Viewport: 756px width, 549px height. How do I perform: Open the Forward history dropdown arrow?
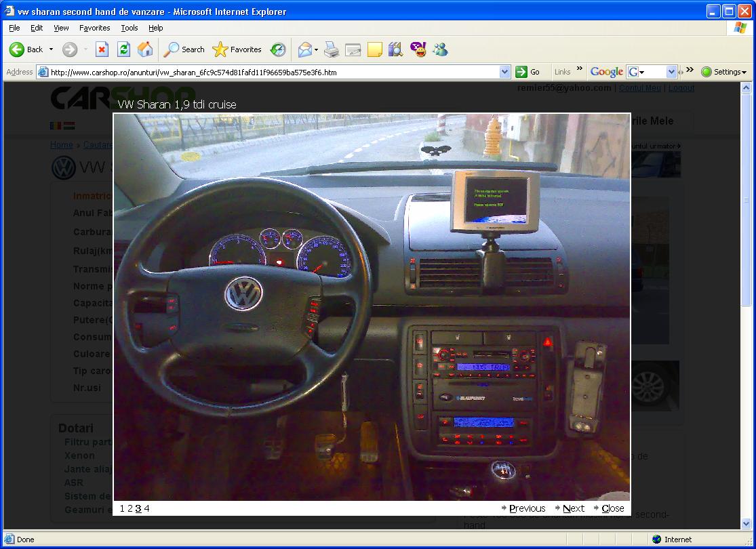tap(86, 49)
